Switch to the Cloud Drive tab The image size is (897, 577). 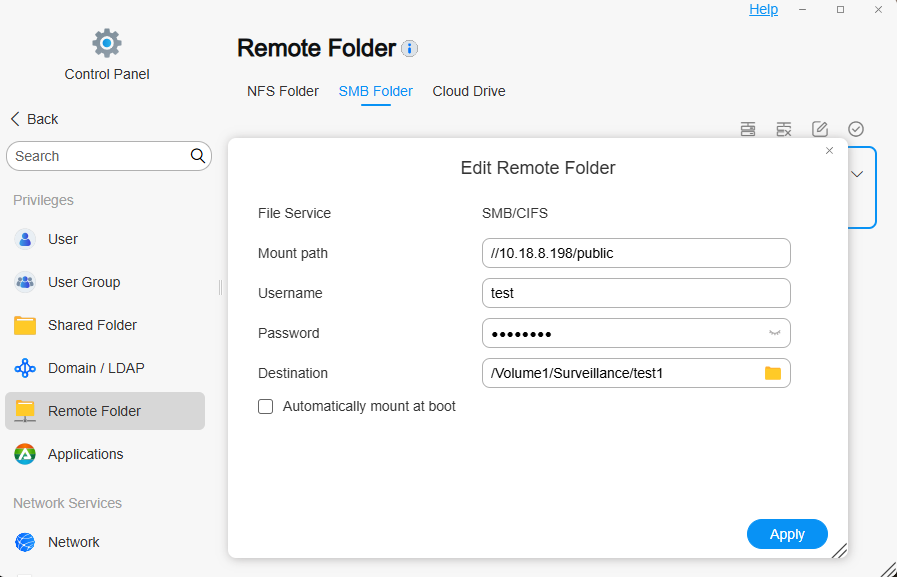tap(469, 91)
